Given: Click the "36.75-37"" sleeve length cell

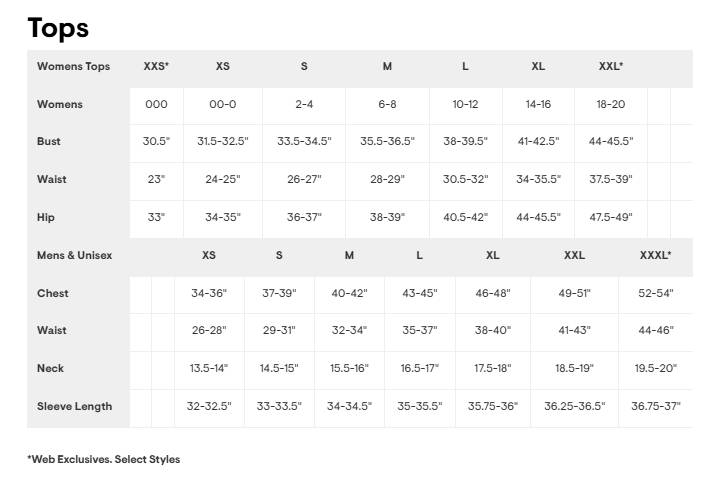Looking at the screenshot, I should click(x=655, y=406).
